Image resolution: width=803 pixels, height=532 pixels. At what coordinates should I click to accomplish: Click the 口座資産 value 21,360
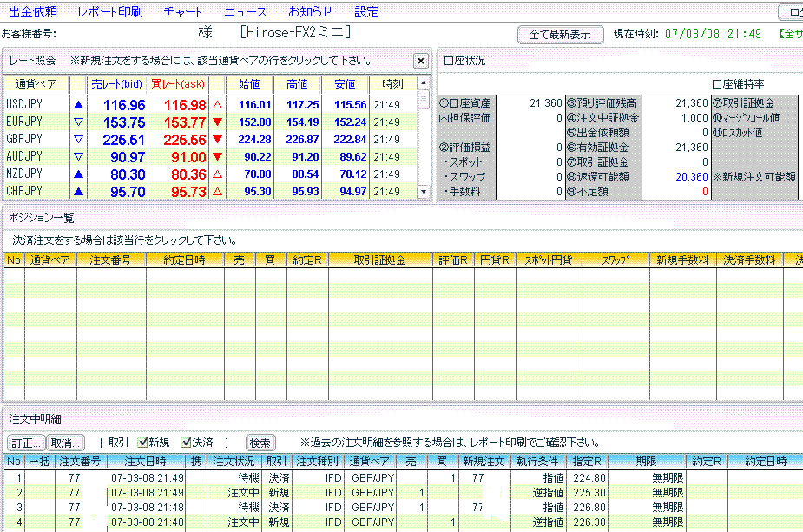click(546, 103)
